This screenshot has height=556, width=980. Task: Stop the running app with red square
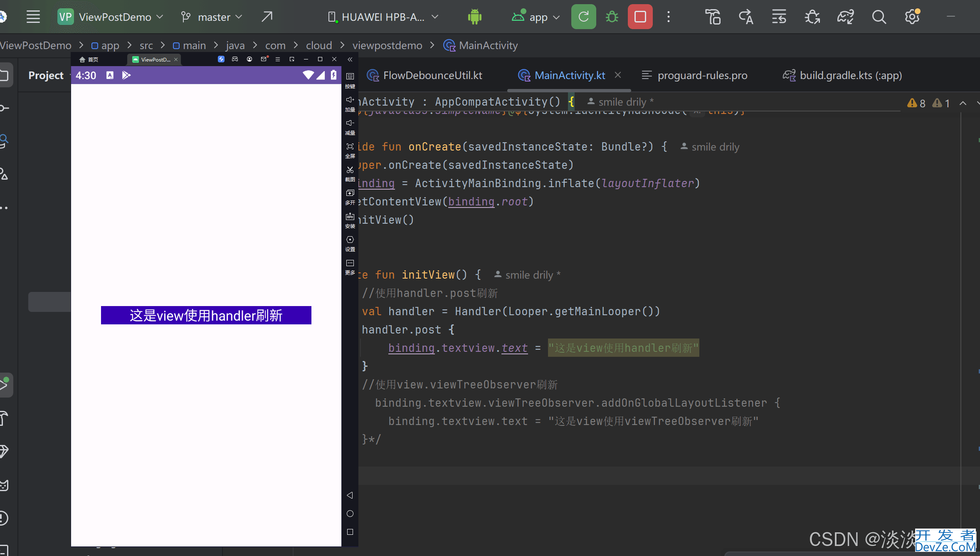(x=640, y=17)
